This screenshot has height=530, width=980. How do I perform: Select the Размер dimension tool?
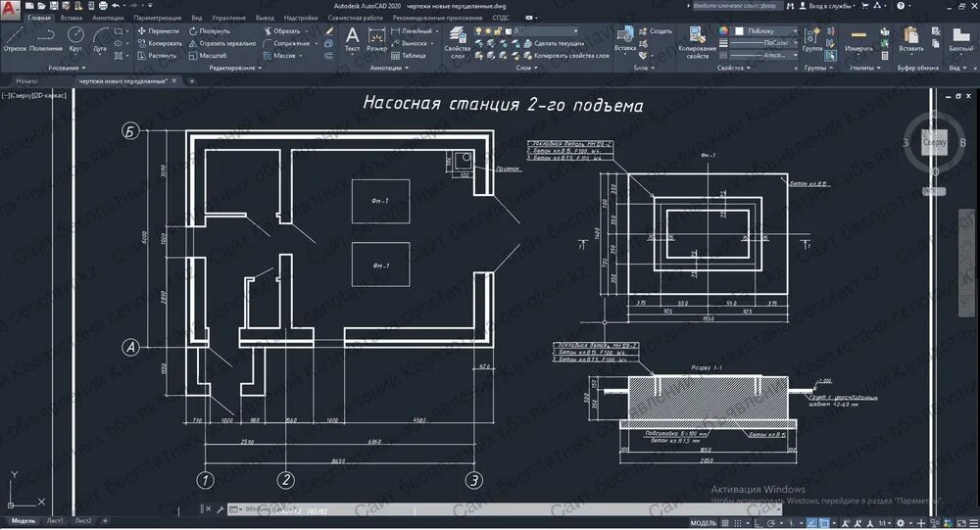coord(376,39)
